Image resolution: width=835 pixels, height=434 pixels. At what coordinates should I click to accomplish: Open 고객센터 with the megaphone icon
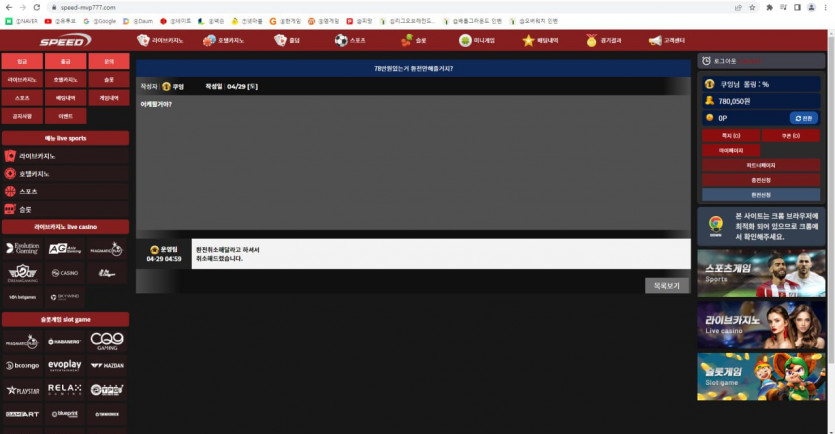pos(667,40)
